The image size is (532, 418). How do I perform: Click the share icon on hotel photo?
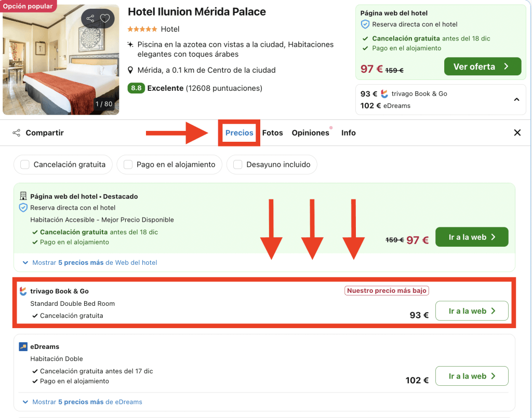90,19
